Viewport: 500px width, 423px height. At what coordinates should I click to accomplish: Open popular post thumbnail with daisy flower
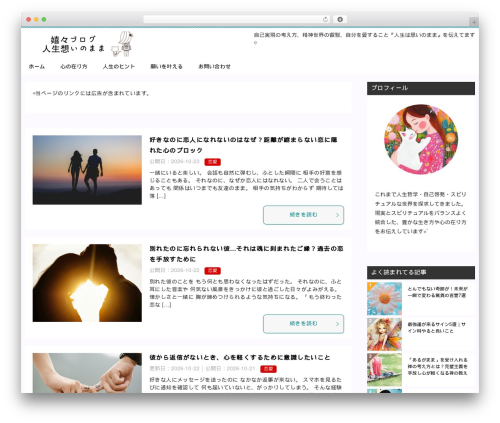(x=384, y=299)
